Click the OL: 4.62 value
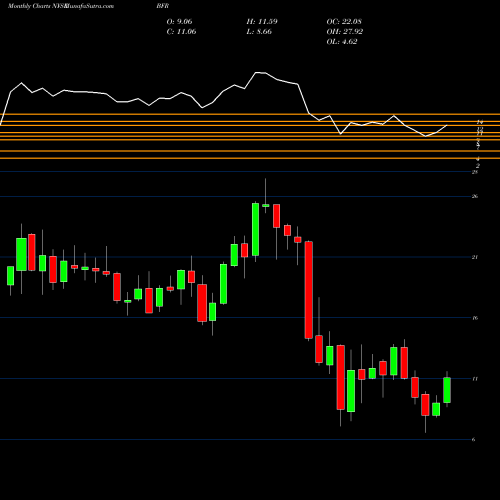This screenshot has height=500, width=500. point(342,41)
